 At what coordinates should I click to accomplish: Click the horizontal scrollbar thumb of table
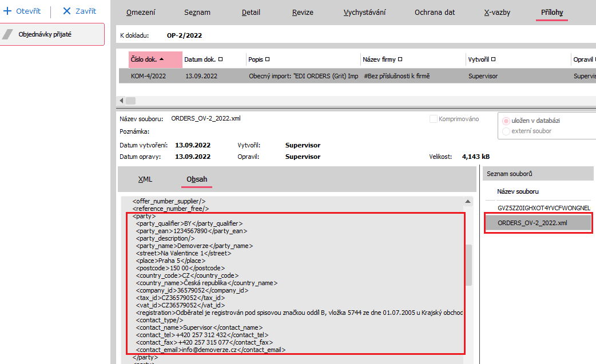tap(131, 101)
